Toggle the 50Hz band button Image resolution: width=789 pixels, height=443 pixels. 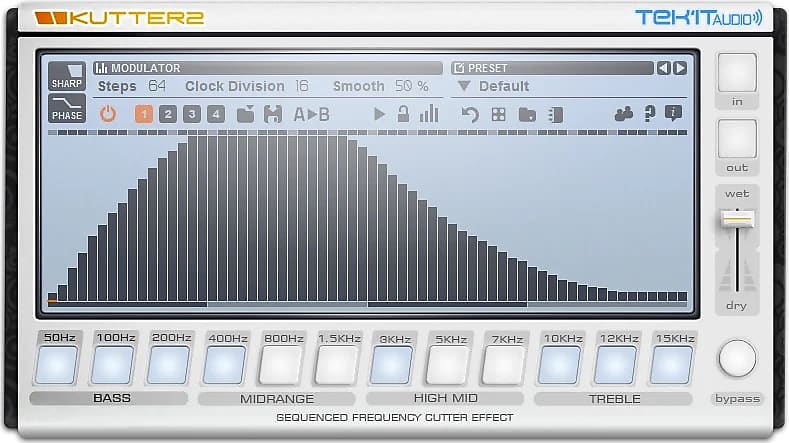point(56,364)
